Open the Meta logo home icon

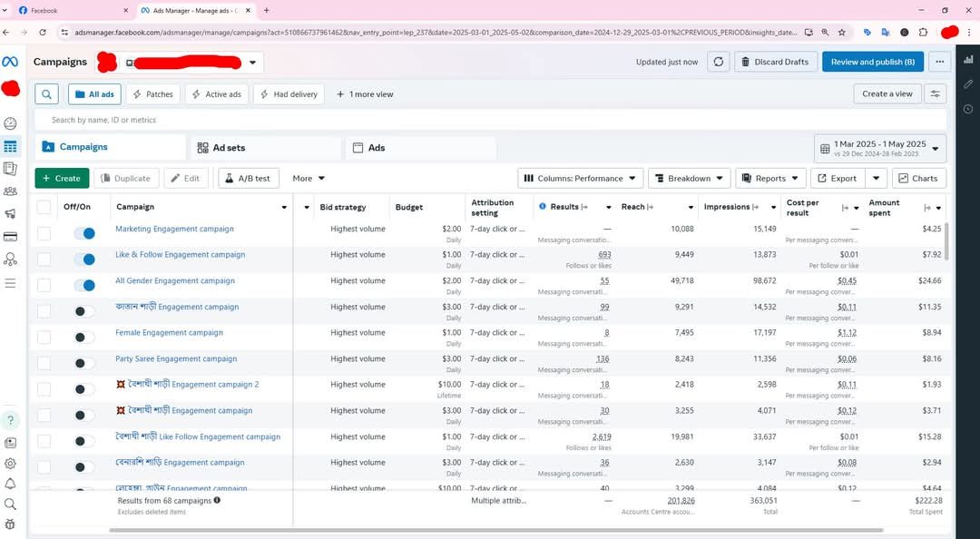[10, 62]
